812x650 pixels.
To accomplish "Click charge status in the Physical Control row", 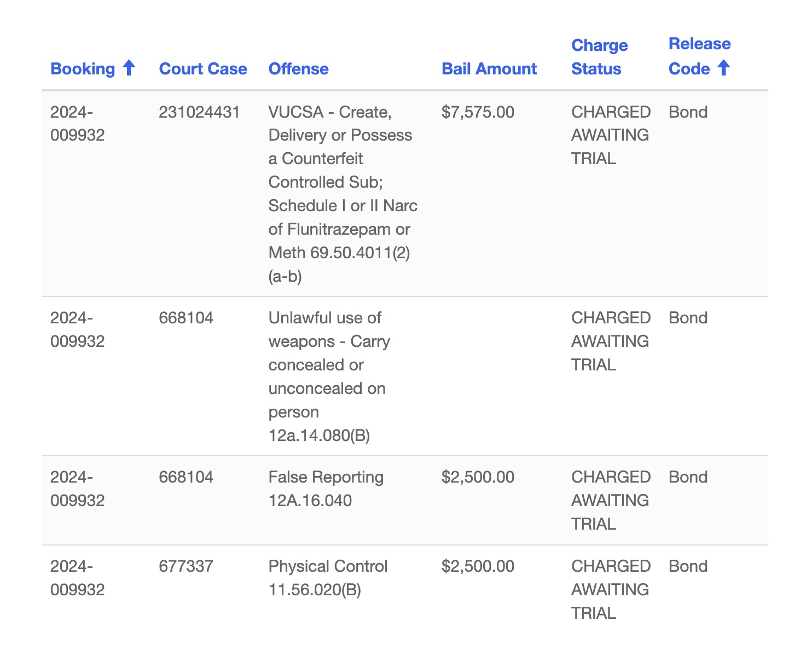I will [x=611, y=589].
